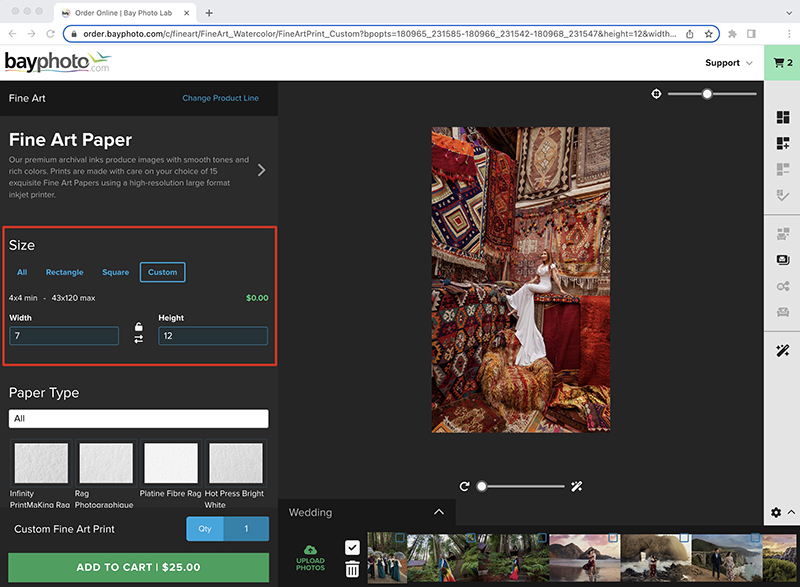Toggle the select-all photos checkbox
Image resolution: width=800 pixels, height=587 pixels.
[352, 547]
